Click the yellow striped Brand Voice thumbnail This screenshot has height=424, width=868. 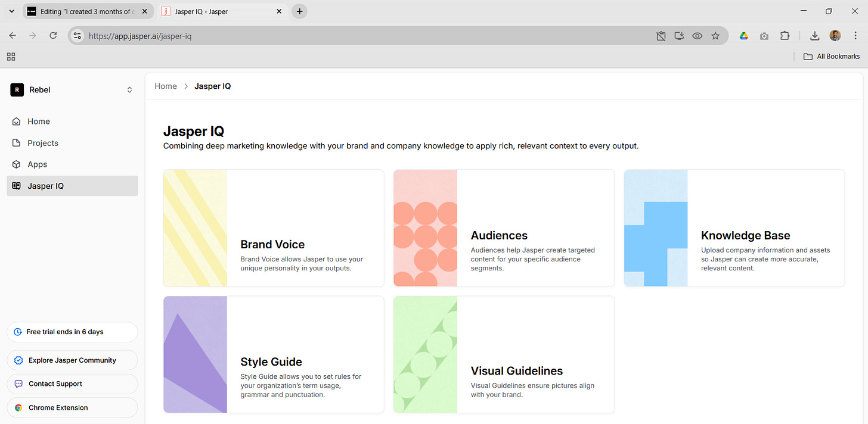195,228
